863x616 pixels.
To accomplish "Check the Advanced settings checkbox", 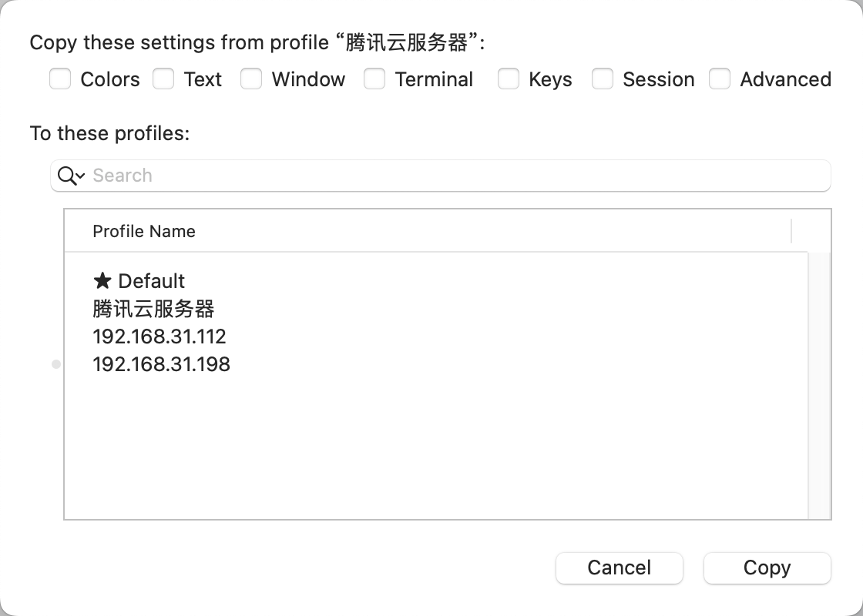I will tap(720, 79).
